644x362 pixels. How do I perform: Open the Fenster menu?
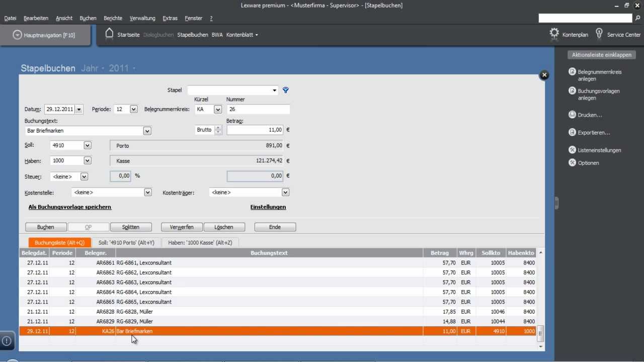point(194,18)
